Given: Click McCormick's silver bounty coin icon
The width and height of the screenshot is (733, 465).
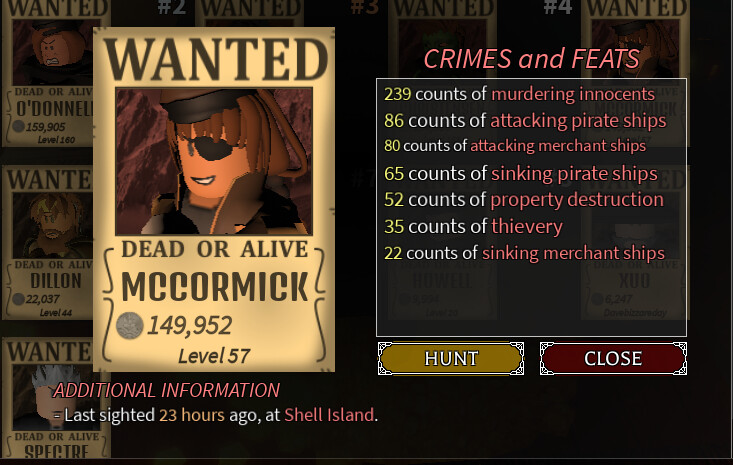Looking at the screenshot, I should point(129,325).
